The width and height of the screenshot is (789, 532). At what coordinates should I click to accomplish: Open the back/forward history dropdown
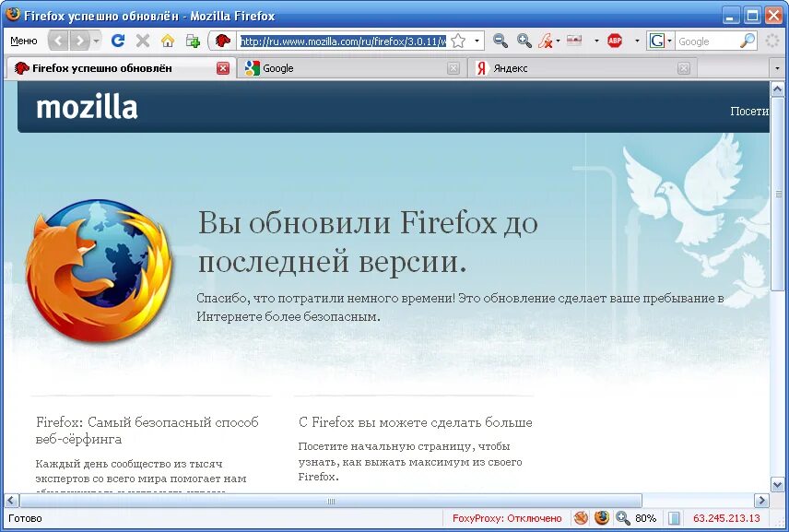(96, 41)
